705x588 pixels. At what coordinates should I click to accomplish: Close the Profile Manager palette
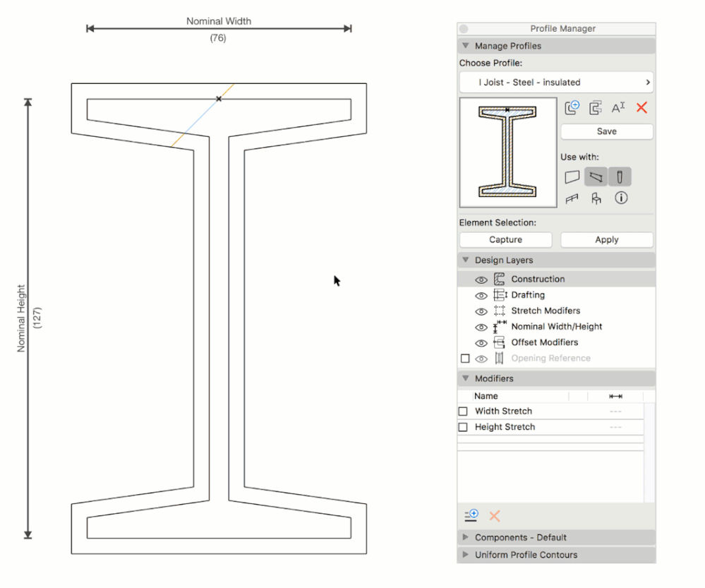click(x=464, y=29)
